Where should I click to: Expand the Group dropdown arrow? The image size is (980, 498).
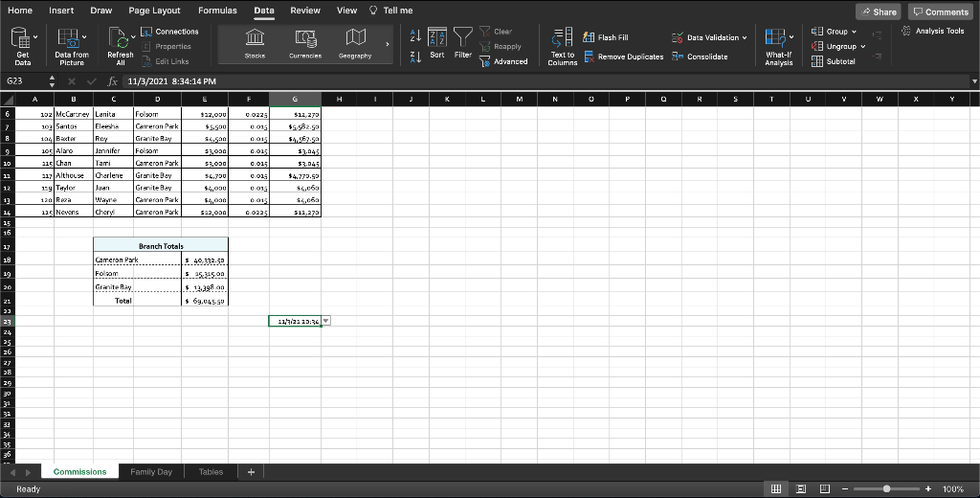pos(854,32)
